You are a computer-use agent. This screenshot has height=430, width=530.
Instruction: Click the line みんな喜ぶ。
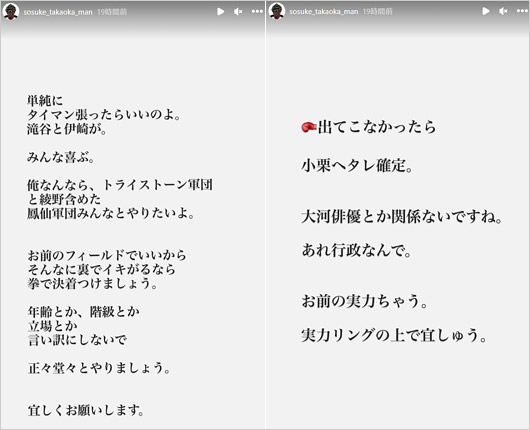[x=61, y=158]
